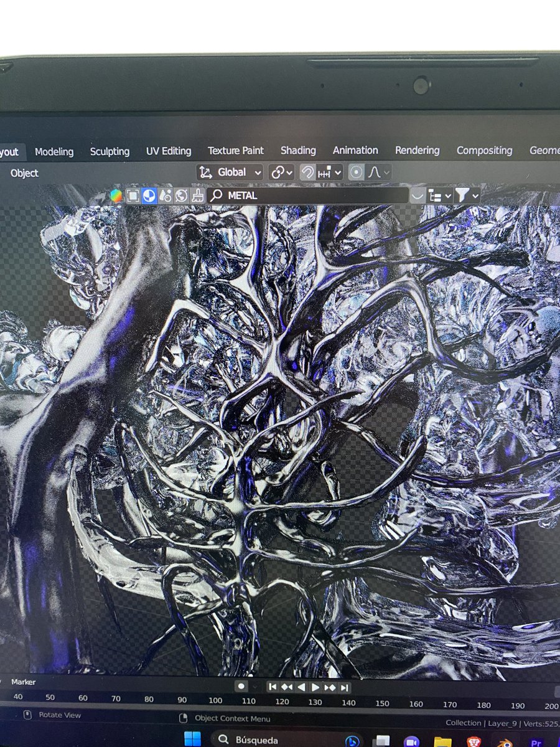Toggle the magnet snapping button
The width and height of the screenshot is (560, 747).
point(307,172)
